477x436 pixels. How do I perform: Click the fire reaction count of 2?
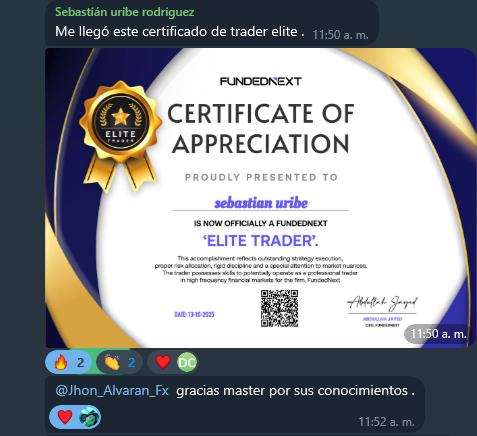(x=80, y=362)
